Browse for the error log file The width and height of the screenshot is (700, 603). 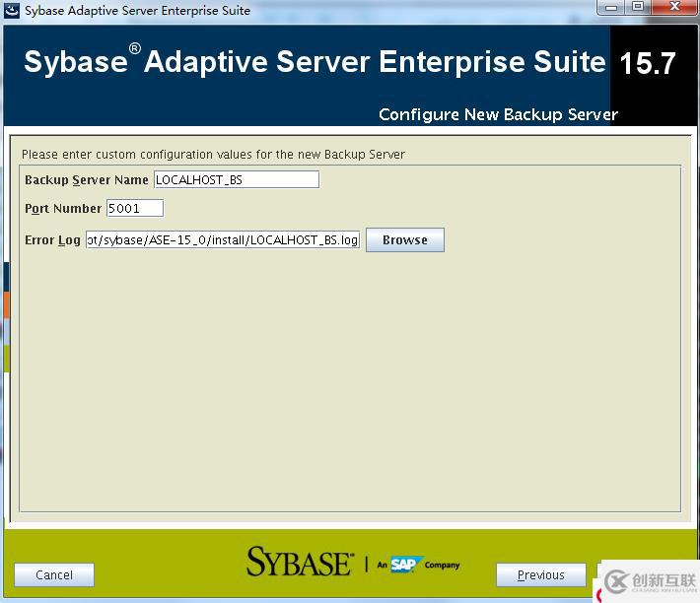[405, 240]
